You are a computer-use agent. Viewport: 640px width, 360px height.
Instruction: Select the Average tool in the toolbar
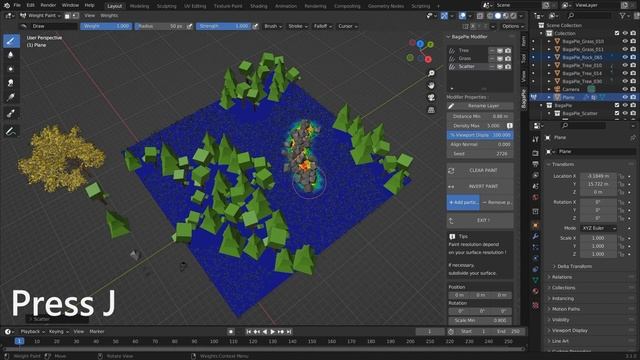point(11,69)
